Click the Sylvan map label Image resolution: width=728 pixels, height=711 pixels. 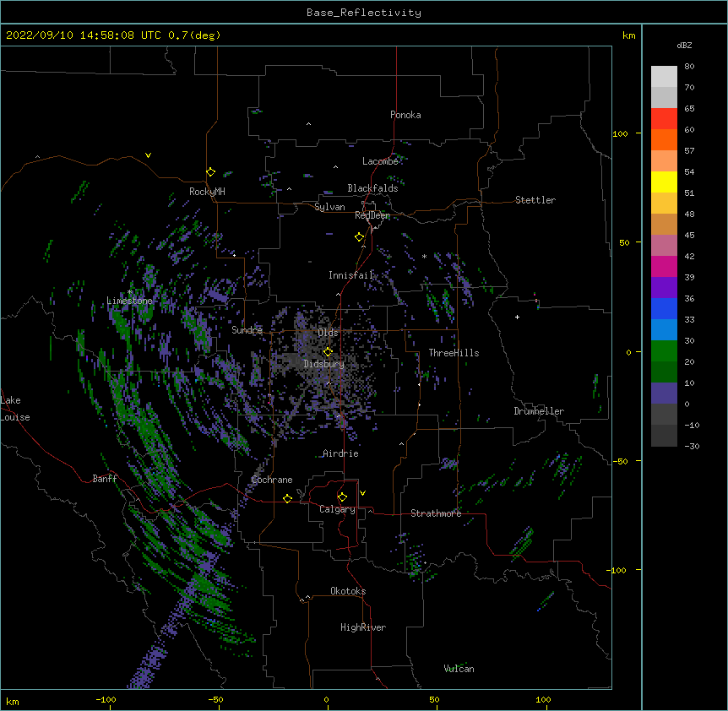pyautogui.click(x=329, y=207)
